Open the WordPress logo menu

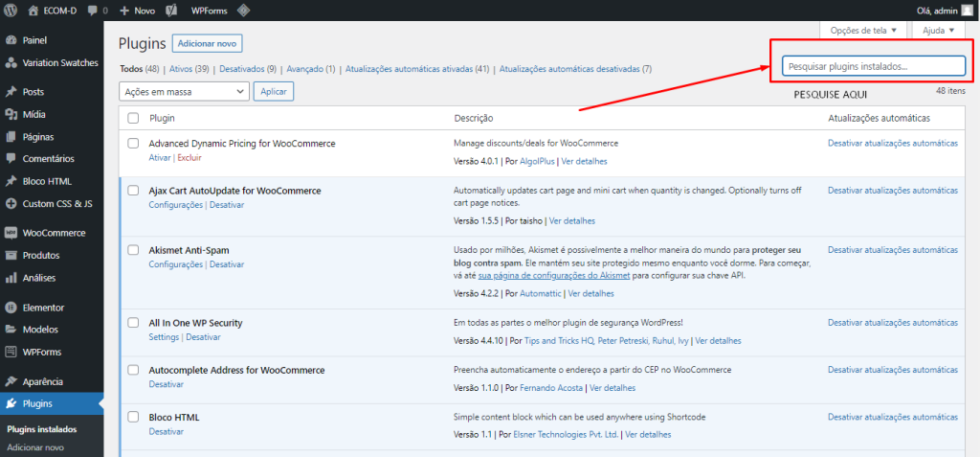(11, 10)
